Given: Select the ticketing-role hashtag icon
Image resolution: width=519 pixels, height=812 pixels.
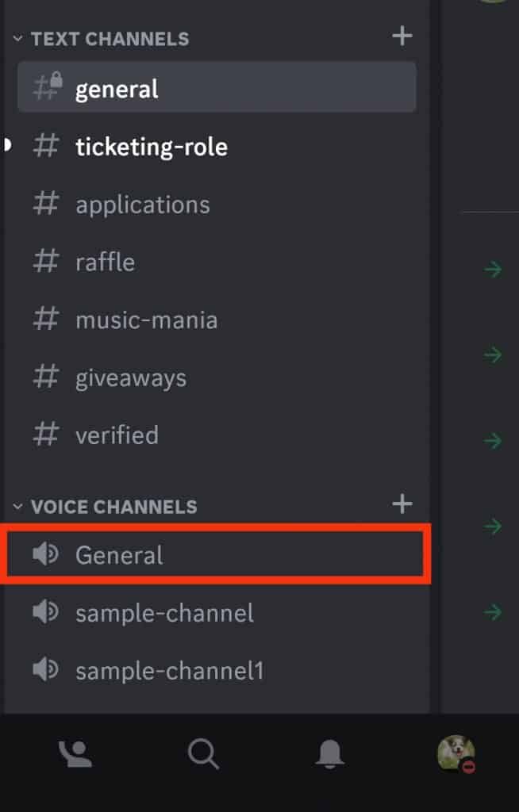Looking at the screenshot, I should point(46,146).
